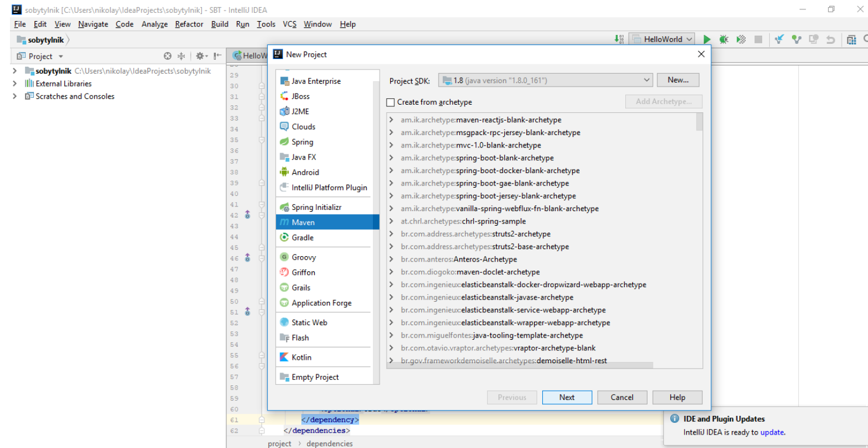Select vraptor-archetype-blank row

click(542, 348)
